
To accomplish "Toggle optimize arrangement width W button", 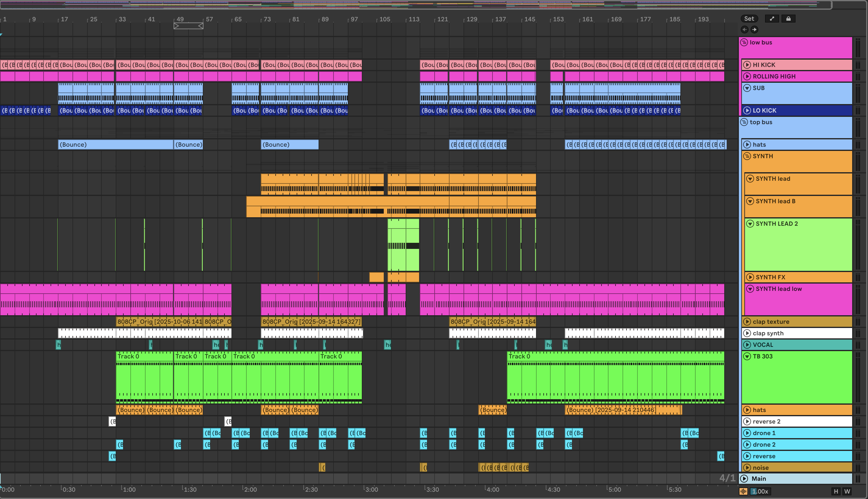I will click(x=847, y=491).
